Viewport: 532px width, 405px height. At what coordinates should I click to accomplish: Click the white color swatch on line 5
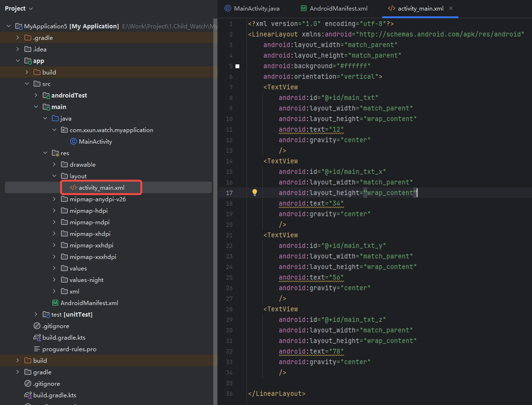pyautogui.click(x=237, y=66)
